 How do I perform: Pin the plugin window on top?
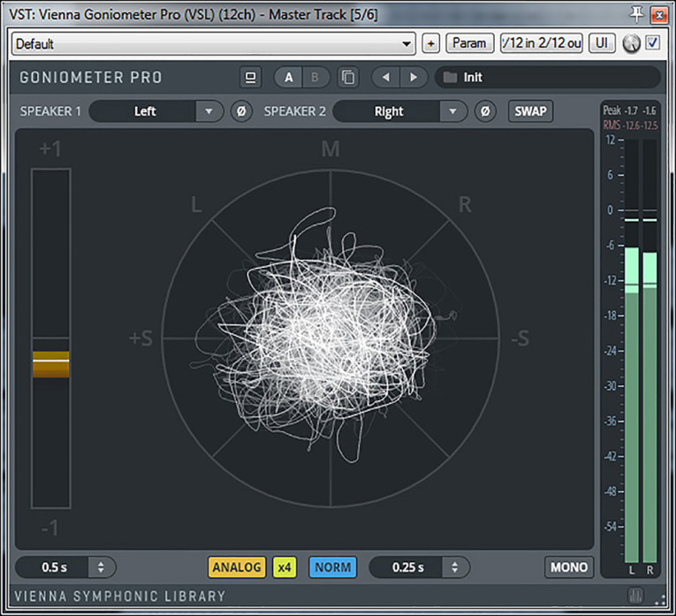(636, 15)
